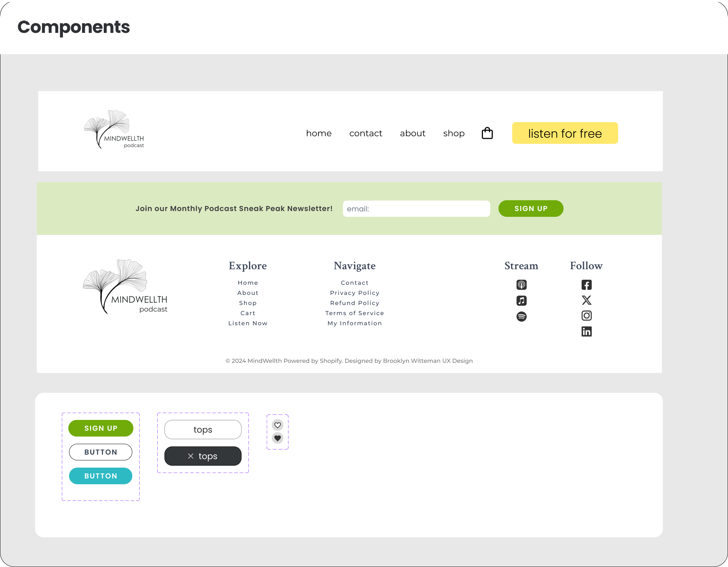Click the Privacy Policy footer link
Screen dimensions: 728x567
355,293
